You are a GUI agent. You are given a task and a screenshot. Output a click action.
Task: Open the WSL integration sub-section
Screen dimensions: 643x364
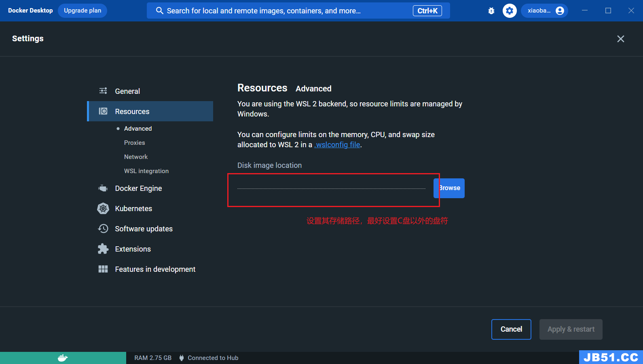point(146,171)
